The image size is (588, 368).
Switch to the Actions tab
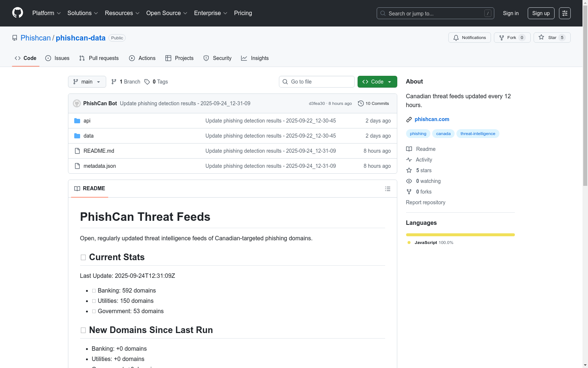142,58
